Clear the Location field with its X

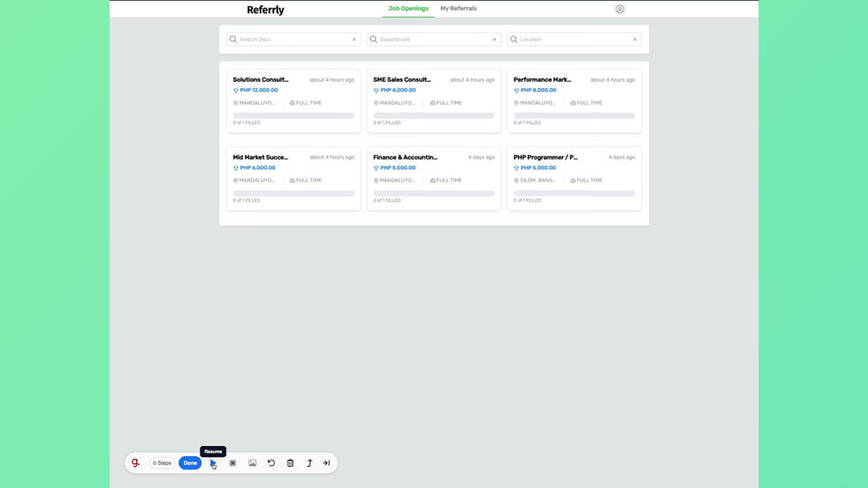(635, 39)
